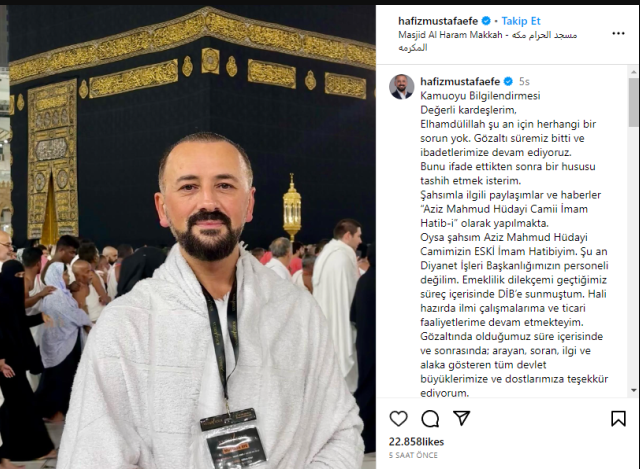This screenshot has height=469, width=640.
Task: Open the Masjid Al Haram Makkah location link
Action: (487, 41)
